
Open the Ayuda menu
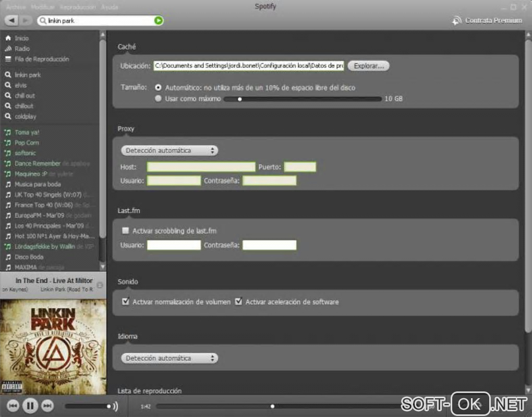point(109,7)
